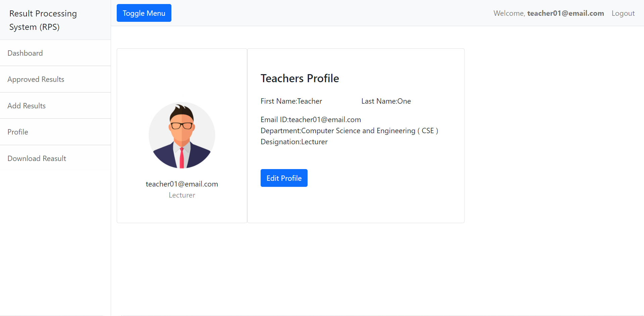Open the Download Reasult sidebar item
Image resolution: width=644 pixels, height=316 pixels.
pos(37,158)
